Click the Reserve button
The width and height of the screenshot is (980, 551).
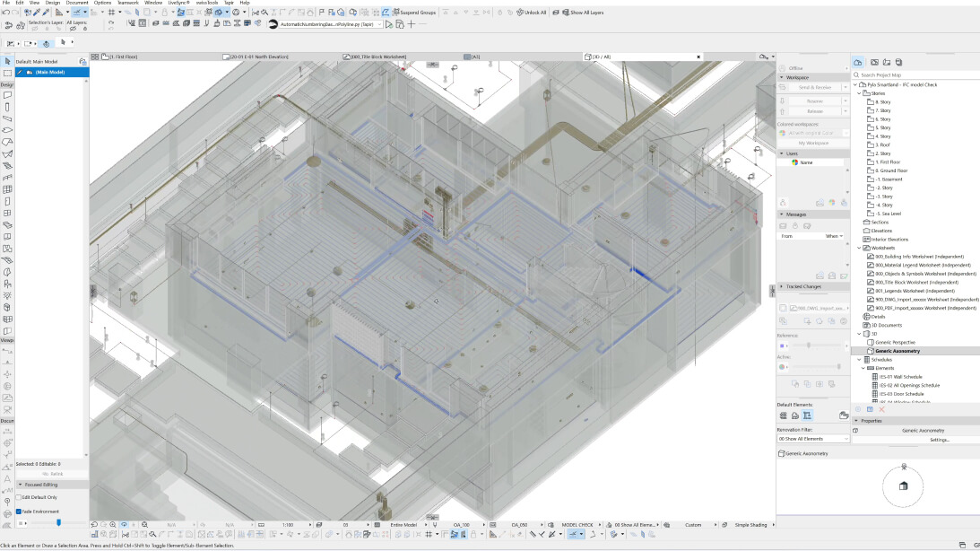coord(814,101)
